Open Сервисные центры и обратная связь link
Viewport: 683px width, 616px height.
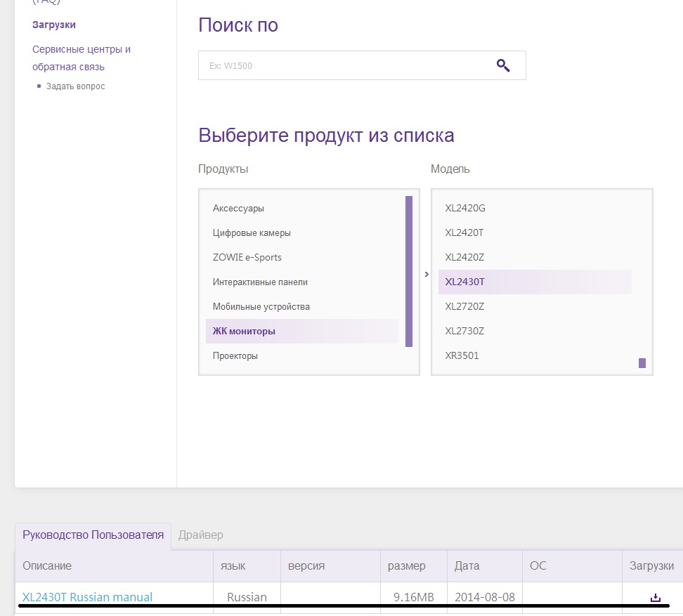click(x=82, y=58)
